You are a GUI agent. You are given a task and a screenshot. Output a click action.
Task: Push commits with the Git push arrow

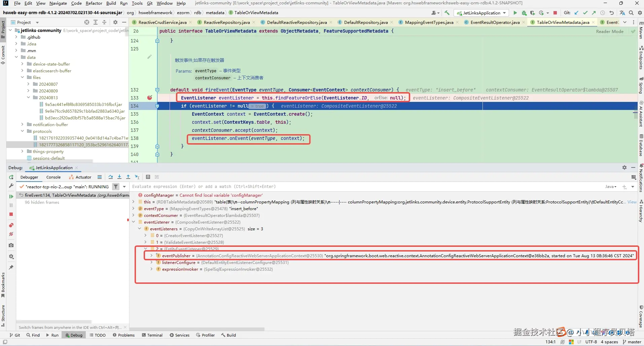[594, 13]
